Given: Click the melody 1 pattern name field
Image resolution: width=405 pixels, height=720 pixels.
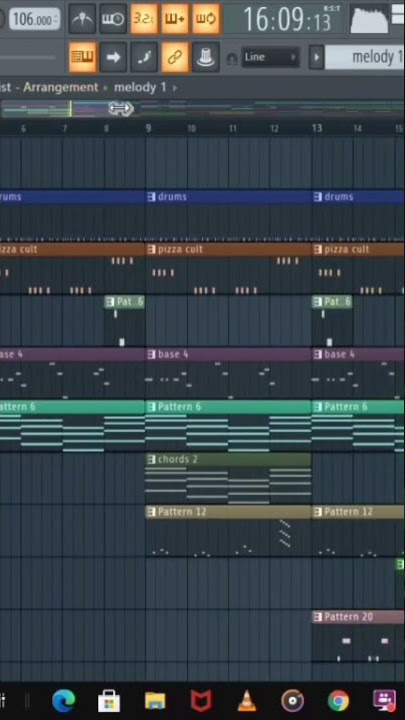Looking at the screenshot, I should pyautogui.click(x=365, y=57).
